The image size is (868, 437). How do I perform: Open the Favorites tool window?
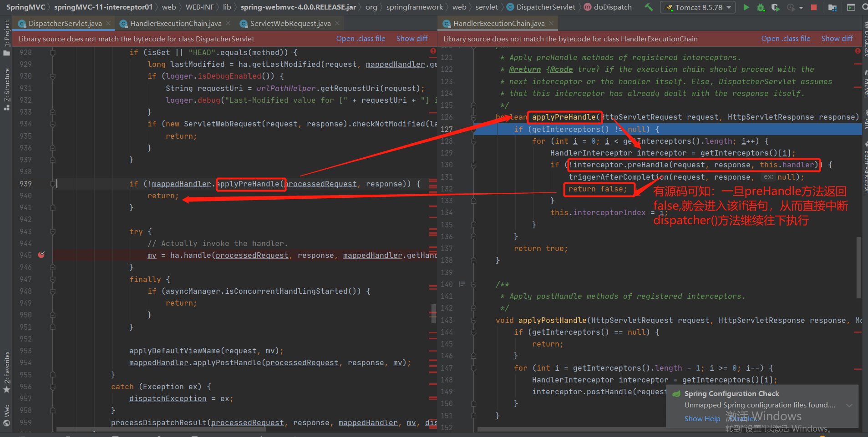6,372
